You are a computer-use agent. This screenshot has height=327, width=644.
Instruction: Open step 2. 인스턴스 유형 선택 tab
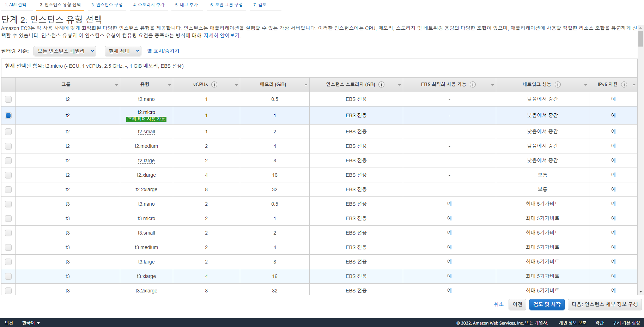tap(60, 5)
